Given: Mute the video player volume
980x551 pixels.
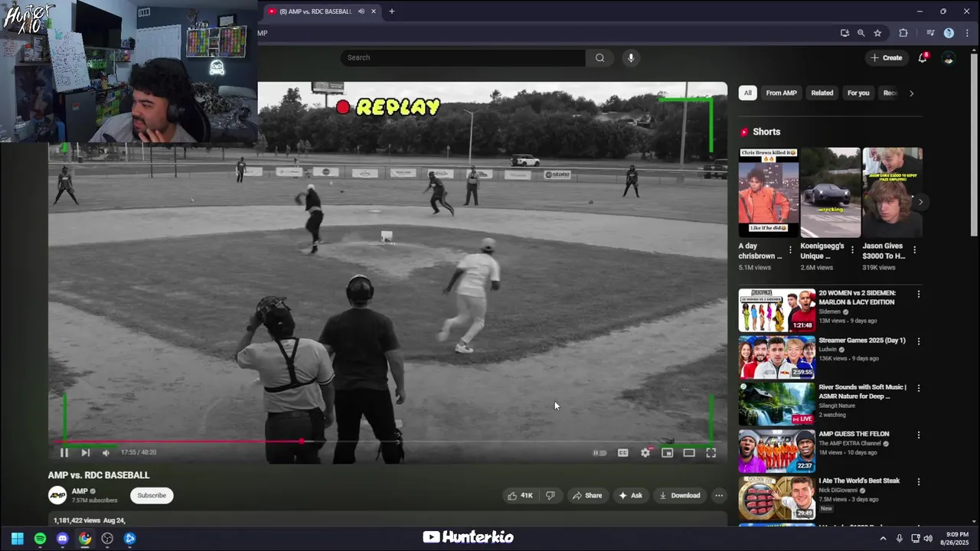Looking at the screenshot, I should click(106, 452).
